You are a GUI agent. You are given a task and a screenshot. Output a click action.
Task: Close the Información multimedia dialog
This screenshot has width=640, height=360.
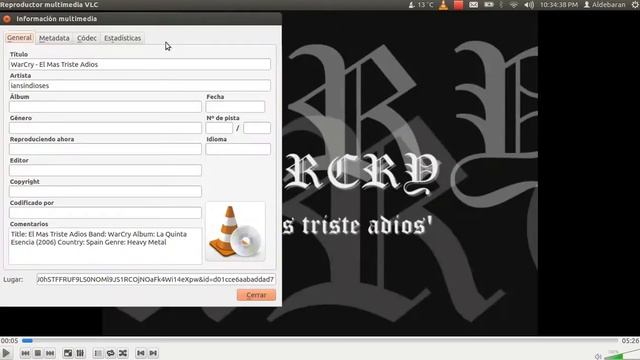tap(7, 19)
